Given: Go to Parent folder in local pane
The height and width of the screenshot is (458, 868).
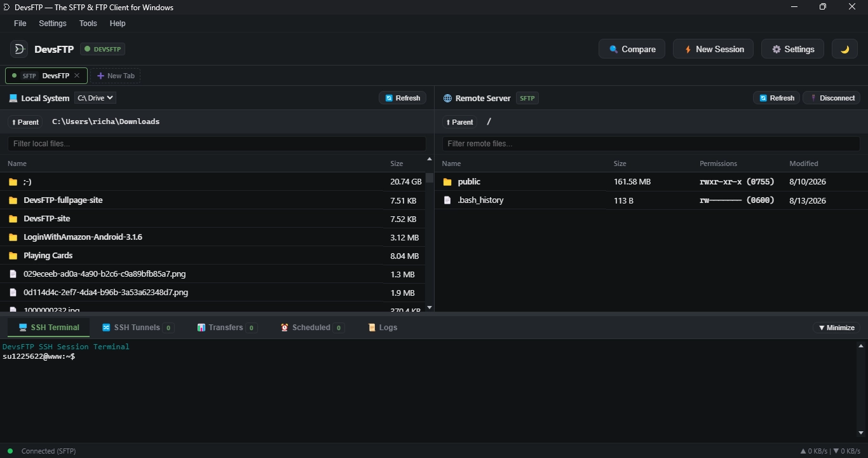Looking at the screenshot, I should click(25, 122).
